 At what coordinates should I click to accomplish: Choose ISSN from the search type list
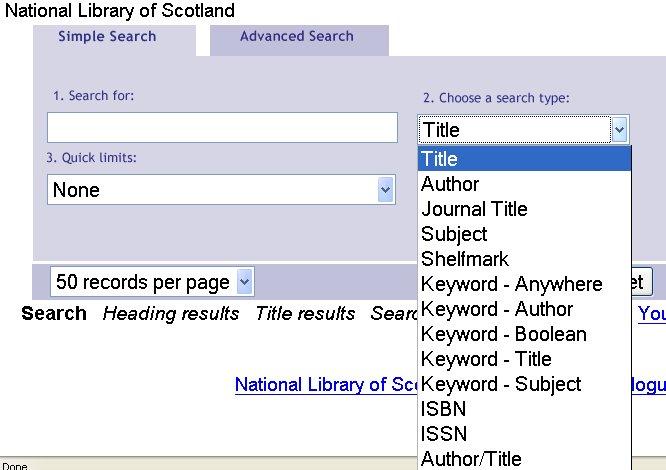tap(524, 434)
